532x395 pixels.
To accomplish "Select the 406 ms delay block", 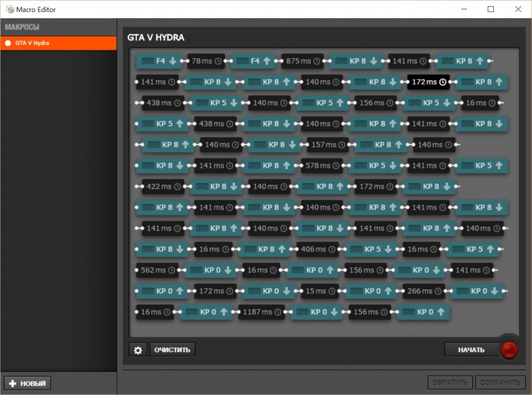I will click(x=317, y=249).
